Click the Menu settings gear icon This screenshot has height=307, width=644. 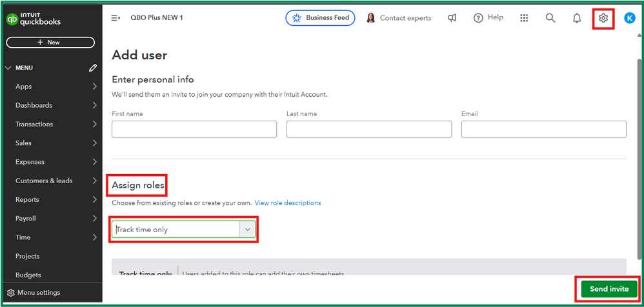pos(11,293)
